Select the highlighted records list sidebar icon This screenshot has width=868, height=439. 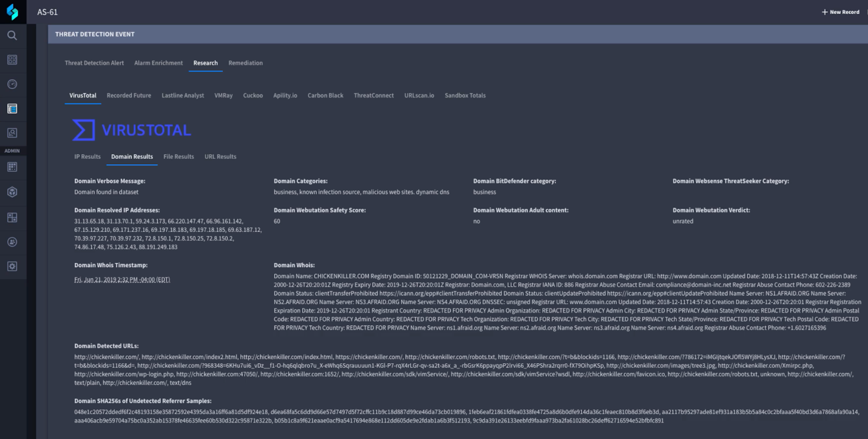pos(12,108)
